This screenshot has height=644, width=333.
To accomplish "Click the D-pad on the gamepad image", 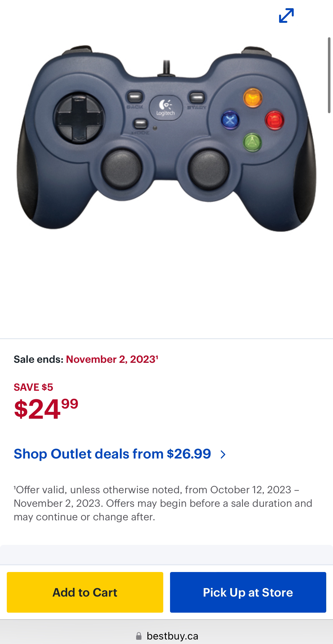I will coord(79,119).
